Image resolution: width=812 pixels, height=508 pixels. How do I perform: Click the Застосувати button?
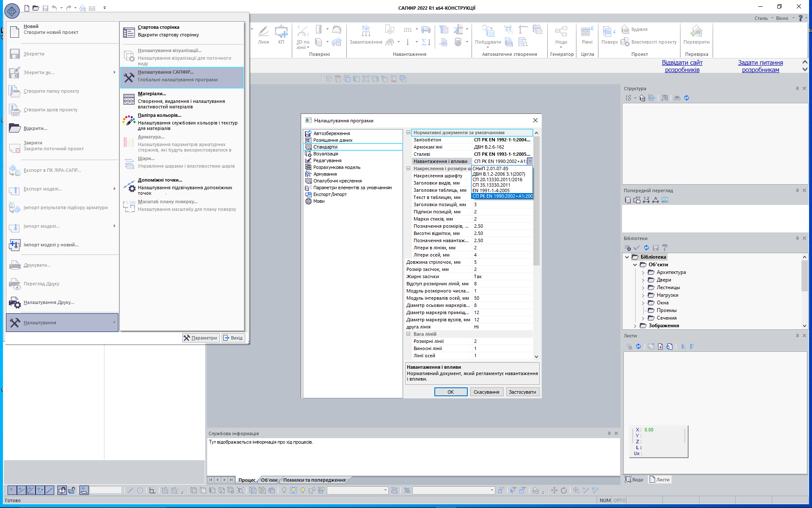(522, 392)
